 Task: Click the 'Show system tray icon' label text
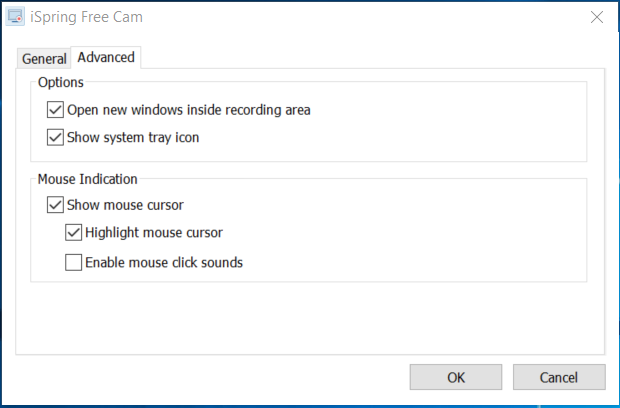(133, 138)
